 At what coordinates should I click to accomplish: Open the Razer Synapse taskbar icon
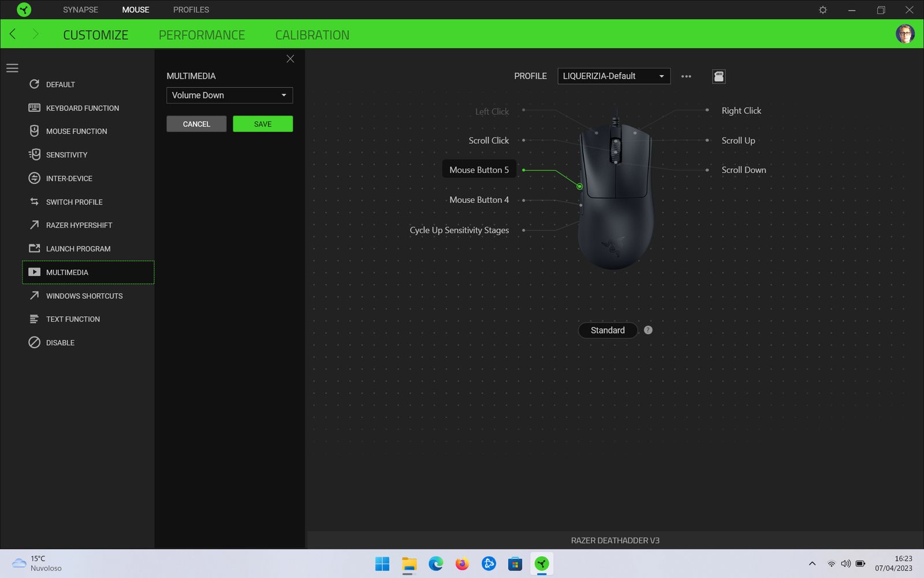tap(542, 564)
